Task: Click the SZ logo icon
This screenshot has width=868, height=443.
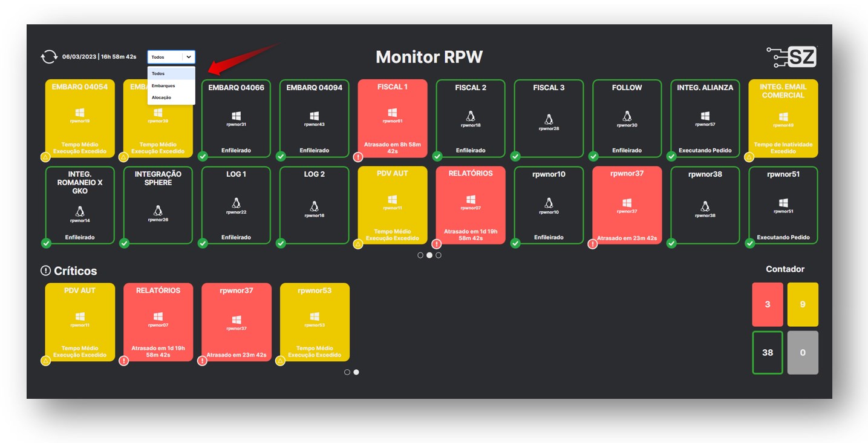Action: tap(792, 57)
